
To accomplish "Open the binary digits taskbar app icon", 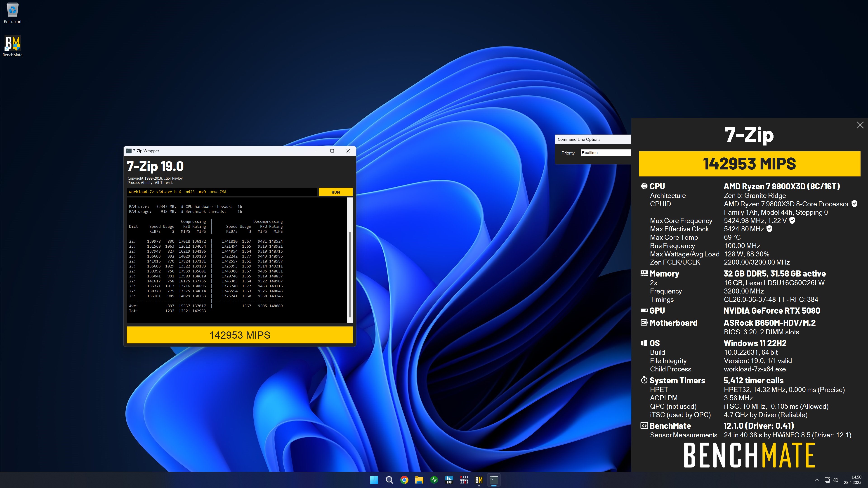I will tap(464, 480).
